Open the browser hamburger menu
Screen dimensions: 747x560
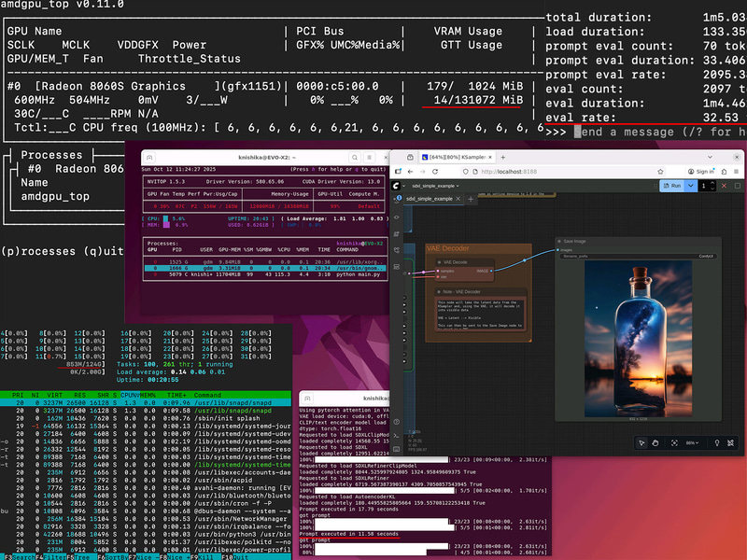pos(737,172)
